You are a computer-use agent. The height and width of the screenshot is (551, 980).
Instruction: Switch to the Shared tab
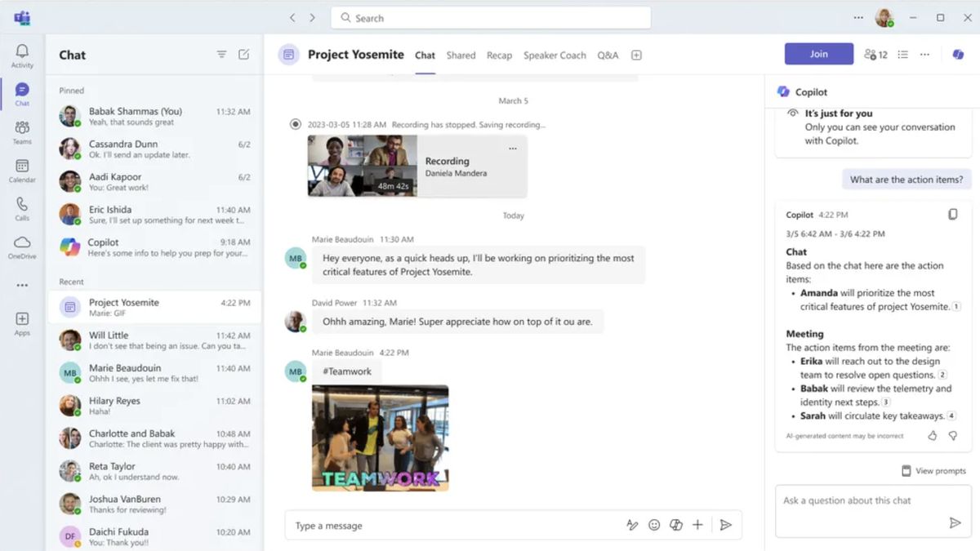[x=461, y=56]
